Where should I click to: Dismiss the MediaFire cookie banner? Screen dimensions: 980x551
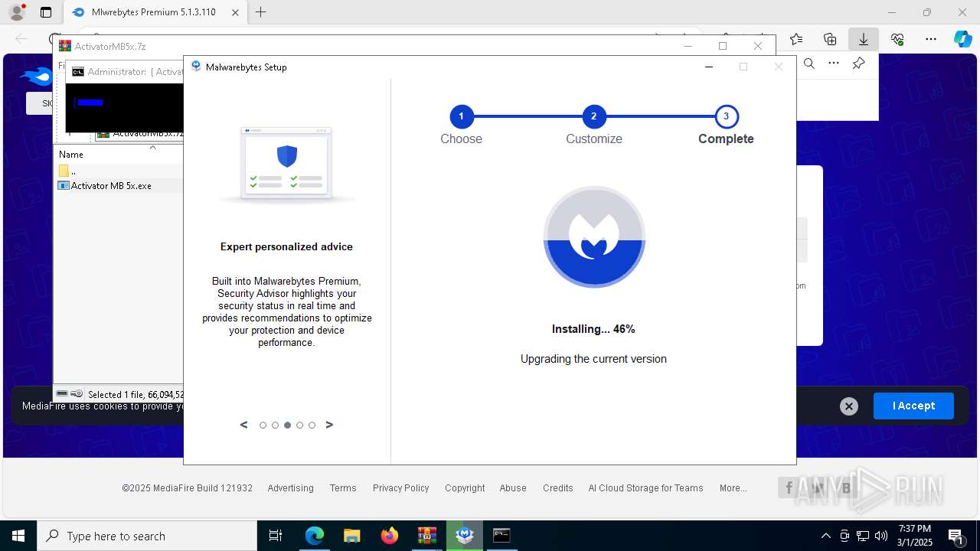point(848,406)
